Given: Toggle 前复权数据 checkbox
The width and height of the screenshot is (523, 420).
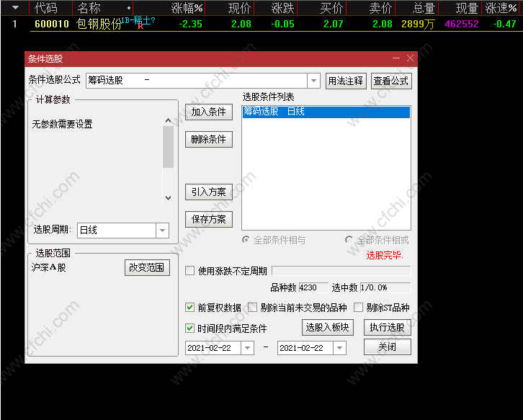Looking at the screenshot, I should [x=189, y=307].
